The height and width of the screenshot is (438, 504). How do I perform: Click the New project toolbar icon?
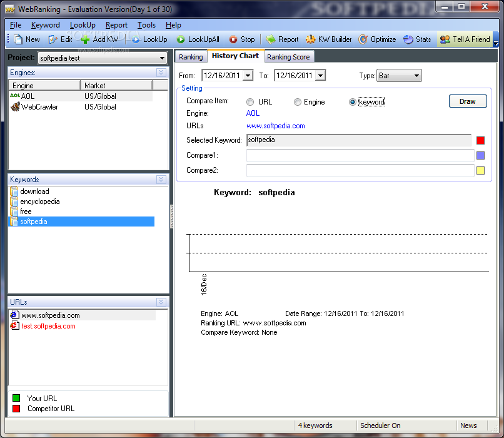pyautogui.click(x=18, y=39)
